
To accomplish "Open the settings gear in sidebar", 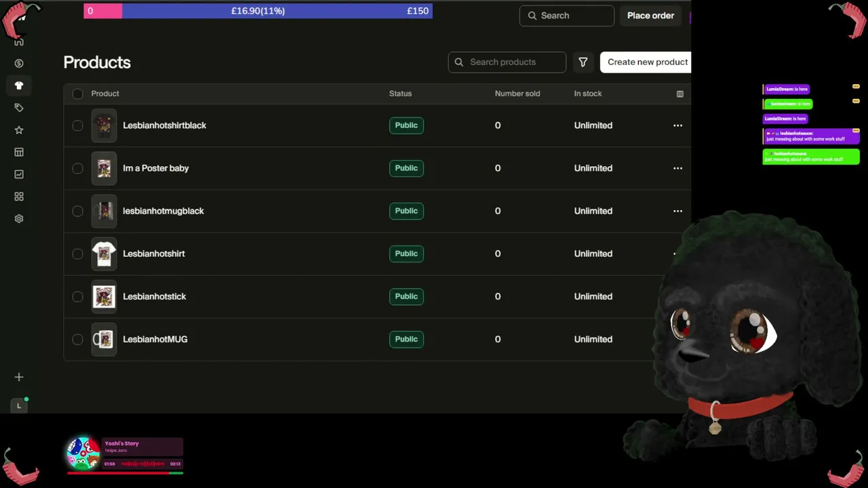I will pyautogui.click(x=19, y=219).
